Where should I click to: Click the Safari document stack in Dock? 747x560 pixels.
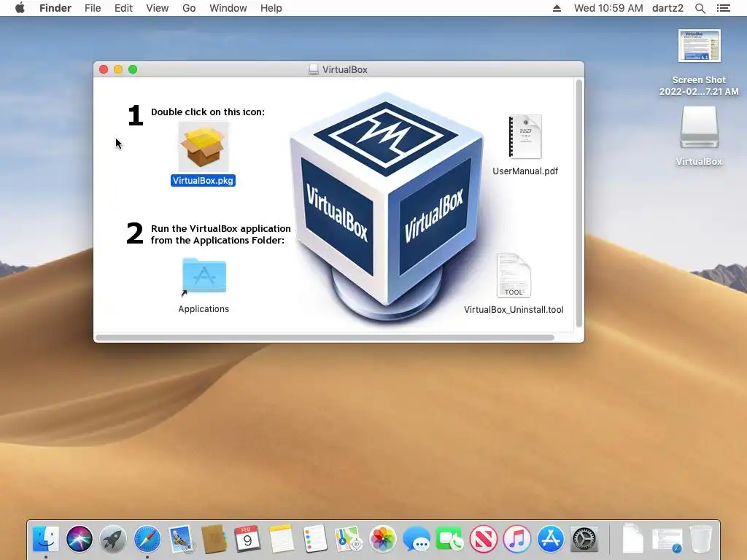pyautogui.click(x=667, y=540)
